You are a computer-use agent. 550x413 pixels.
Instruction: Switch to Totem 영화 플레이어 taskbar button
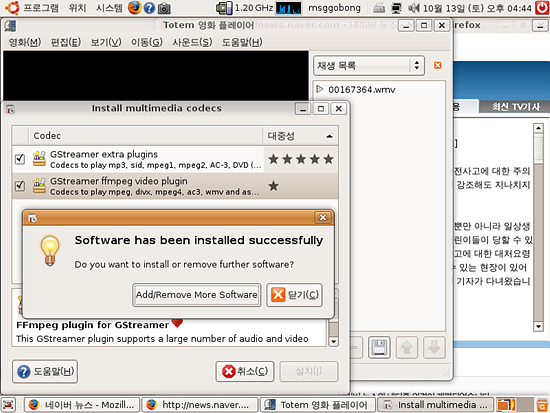[x=318, y=405]
